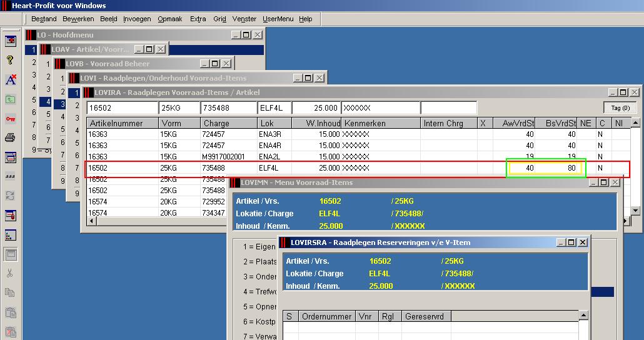Click the Vorm column header
This screenshot has width=644, height=340.
179,123
